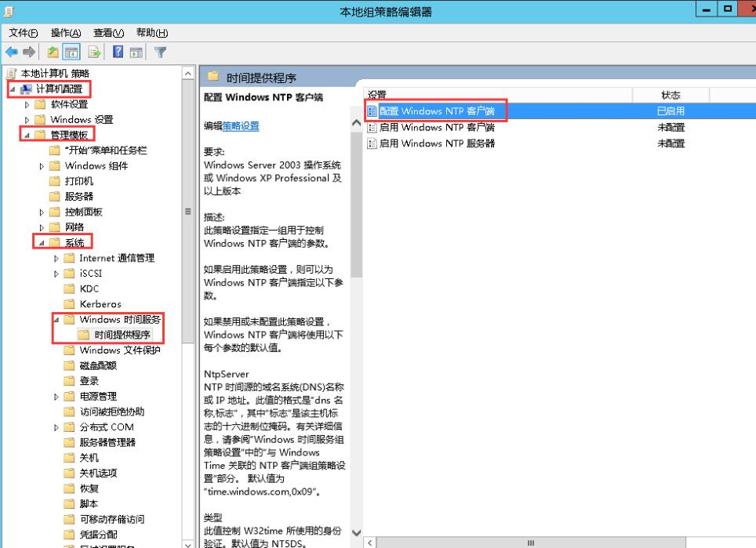
Task: Collapse the 计算机配置 node
Action: click(13, 89)
